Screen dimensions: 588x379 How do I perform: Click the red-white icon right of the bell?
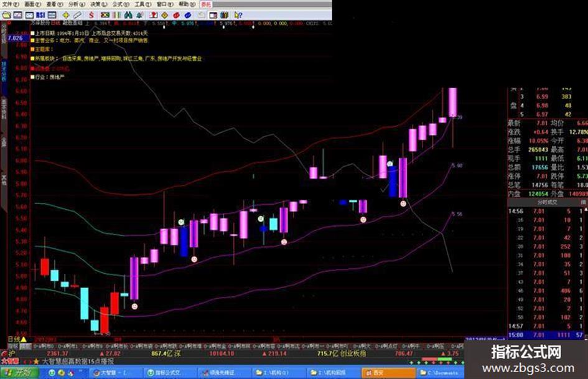153,15
